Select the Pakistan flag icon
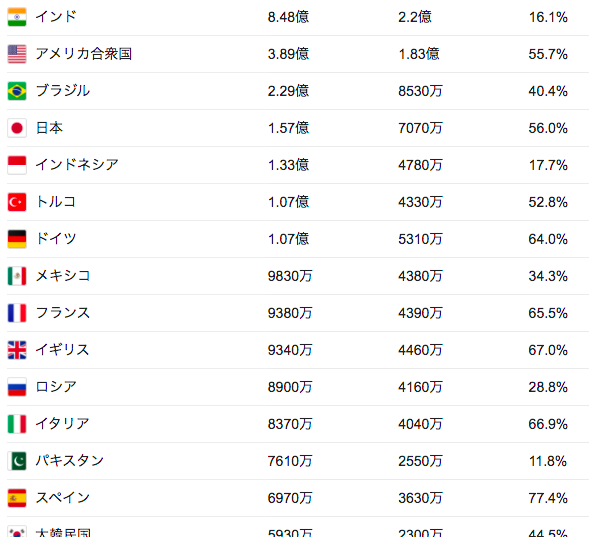The height and width of the screenshot is (537, 589). [17, 461]
